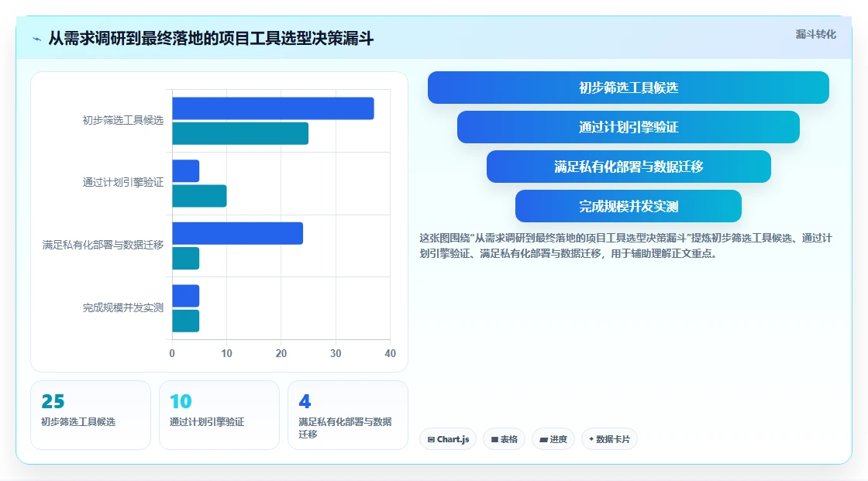The height and width of the screenshot is (481, 868).
Task: Click the 漏斗转化 label in header
Action: 815,34
